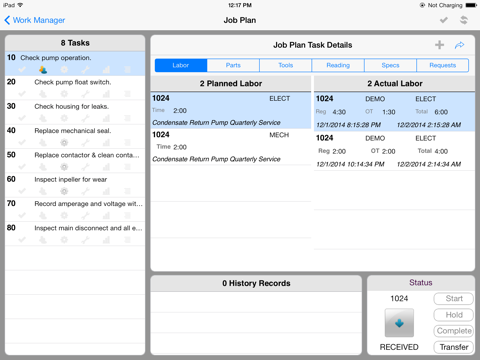Click the 0 History Records header
The height and width of the screenshot is (360, 480).
point(256,283)
